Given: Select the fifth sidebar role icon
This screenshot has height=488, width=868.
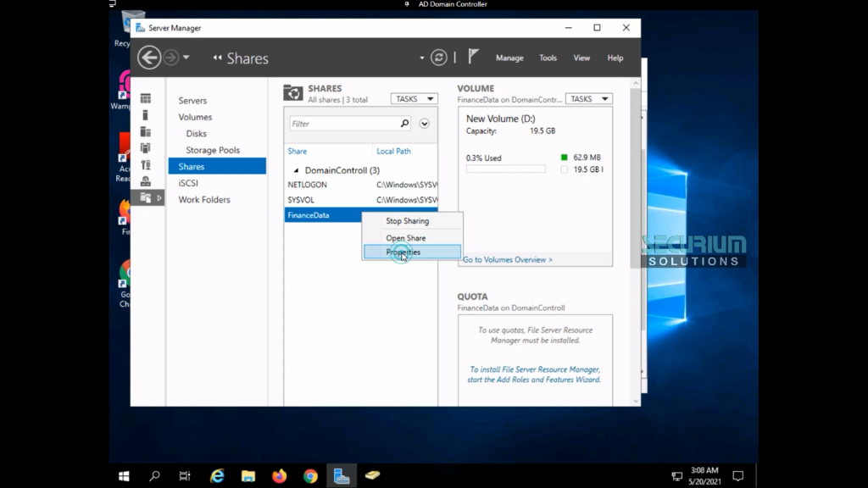Looking at the screenshot, I should coord(146,165).
